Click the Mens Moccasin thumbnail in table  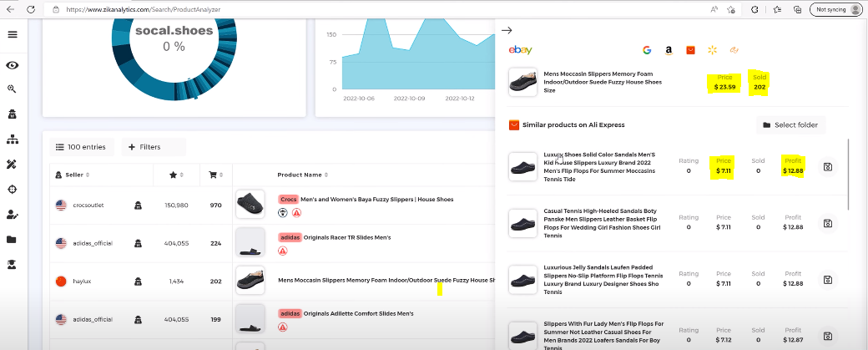tap(250, 280)
